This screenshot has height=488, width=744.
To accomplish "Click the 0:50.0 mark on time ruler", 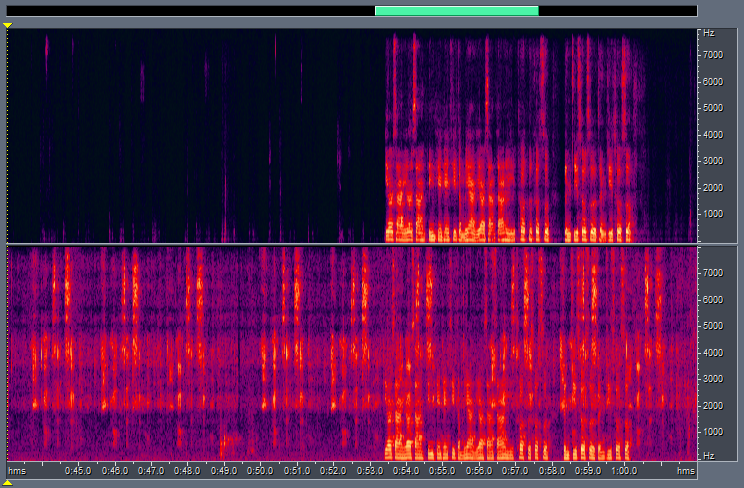I will [260, 470].
